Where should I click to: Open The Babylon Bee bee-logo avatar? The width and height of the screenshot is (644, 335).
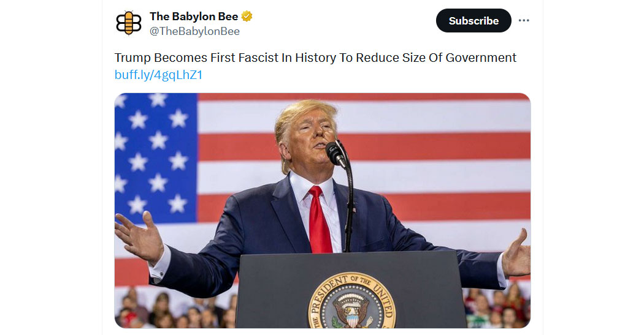tap(129, 23)
